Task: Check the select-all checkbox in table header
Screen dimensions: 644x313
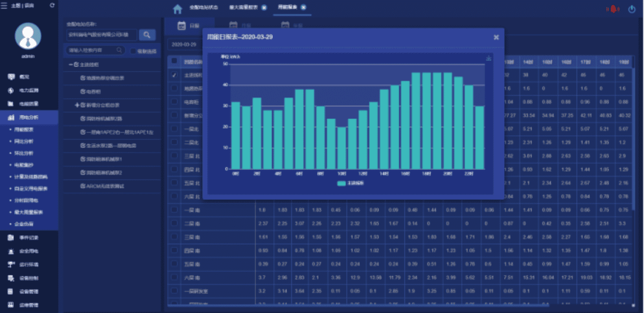Action: click(174, 61)
